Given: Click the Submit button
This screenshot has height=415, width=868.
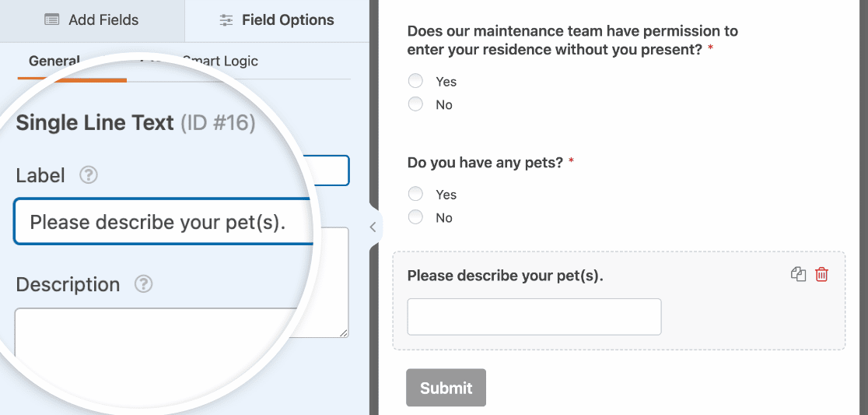Looking at the screenshot, I should point(446,388).
